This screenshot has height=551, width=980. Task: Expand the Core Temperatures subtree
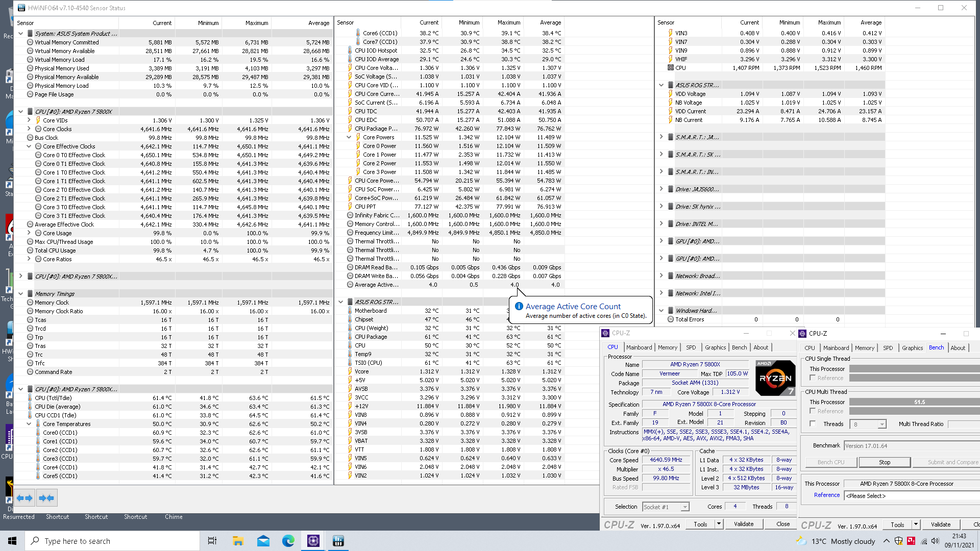pos(29,424)
